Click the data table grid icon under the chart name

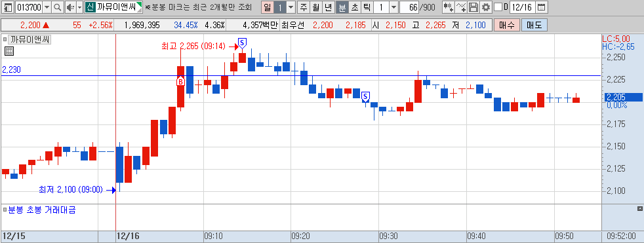[9, 51]
